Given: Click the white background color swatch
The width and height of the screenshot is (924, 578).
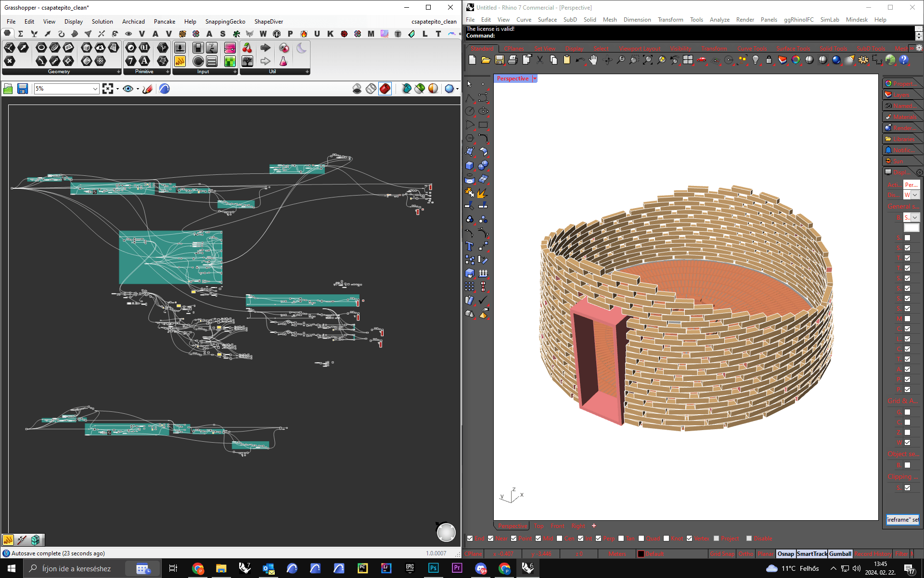Looking at the screenshot, I should click(x=911, y=228).
